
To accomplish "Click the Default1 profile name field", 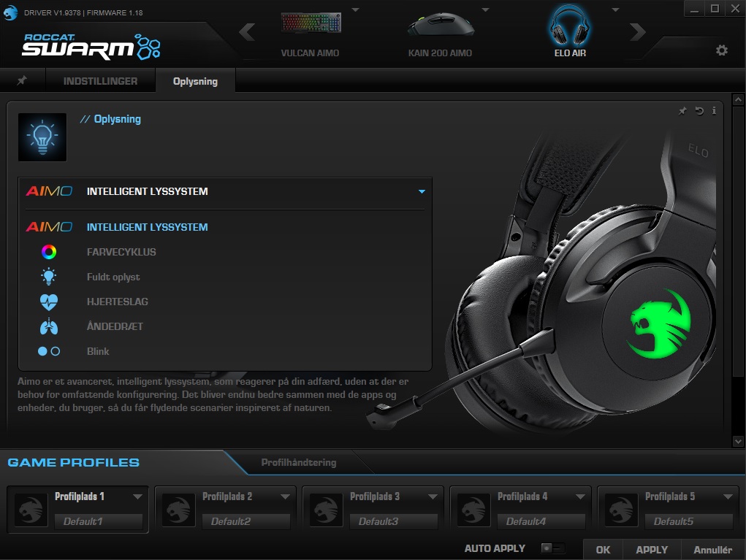I will click(x=99, y=521).
